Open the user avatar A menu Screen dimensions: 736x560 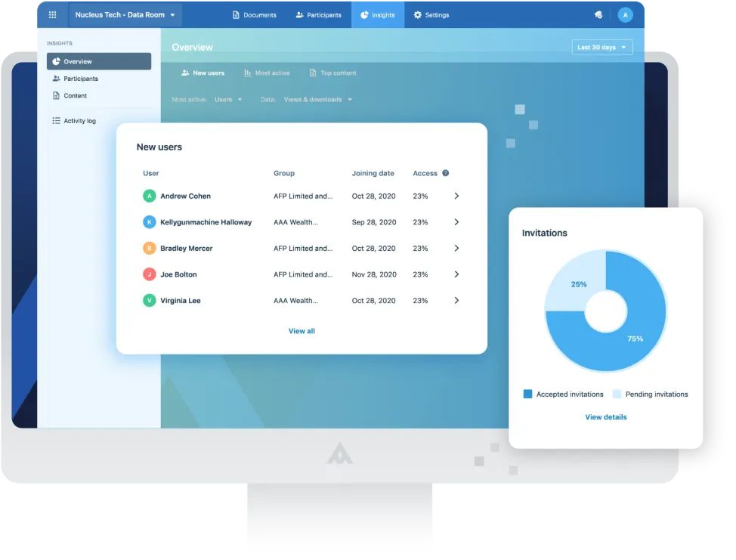tap(625, 15)
